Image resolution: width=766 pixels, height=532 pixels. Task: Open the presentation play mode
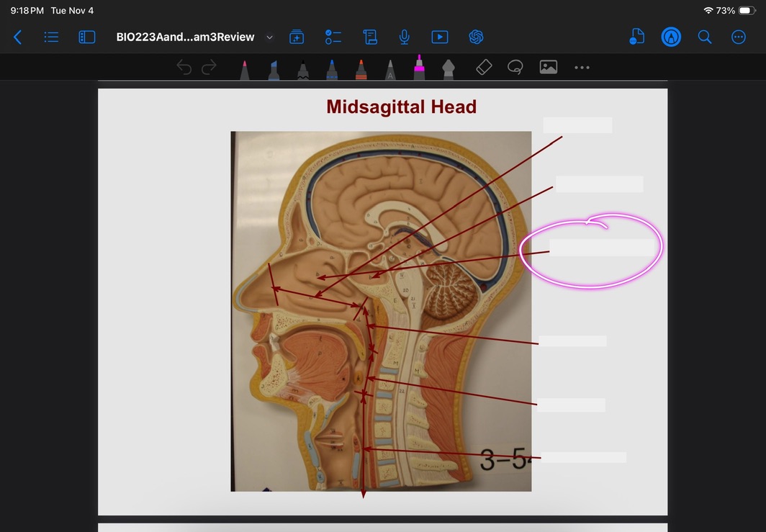click(439, 37)
